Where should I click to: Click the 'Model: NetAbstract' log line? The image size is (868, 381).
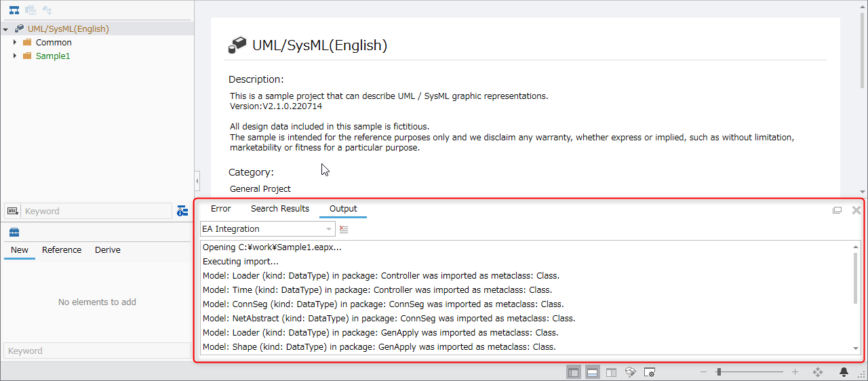point(389,319)
